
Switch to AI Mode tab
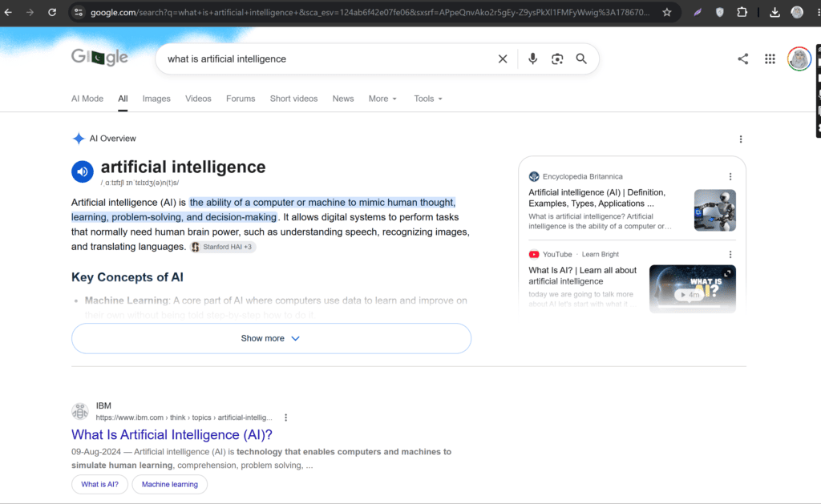pyautogui.click(x=87, y=99)
